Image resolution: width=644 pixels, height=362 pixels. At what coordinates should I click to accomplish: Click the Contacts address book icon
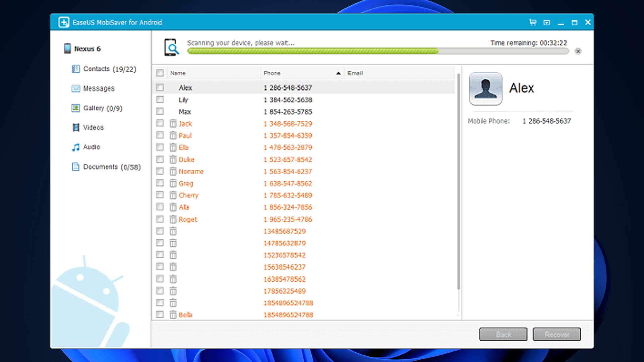click(76, 69)
